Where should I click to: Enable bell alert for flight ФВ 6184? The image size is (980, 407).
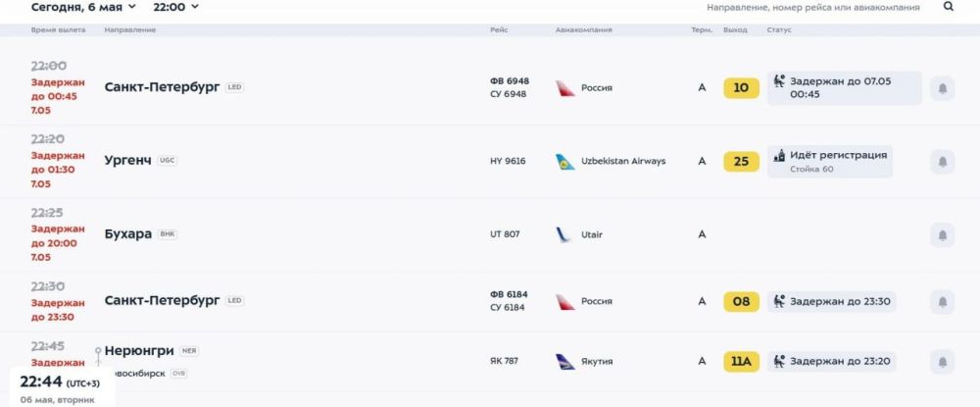pyautogui.click(x=942, y=301)
